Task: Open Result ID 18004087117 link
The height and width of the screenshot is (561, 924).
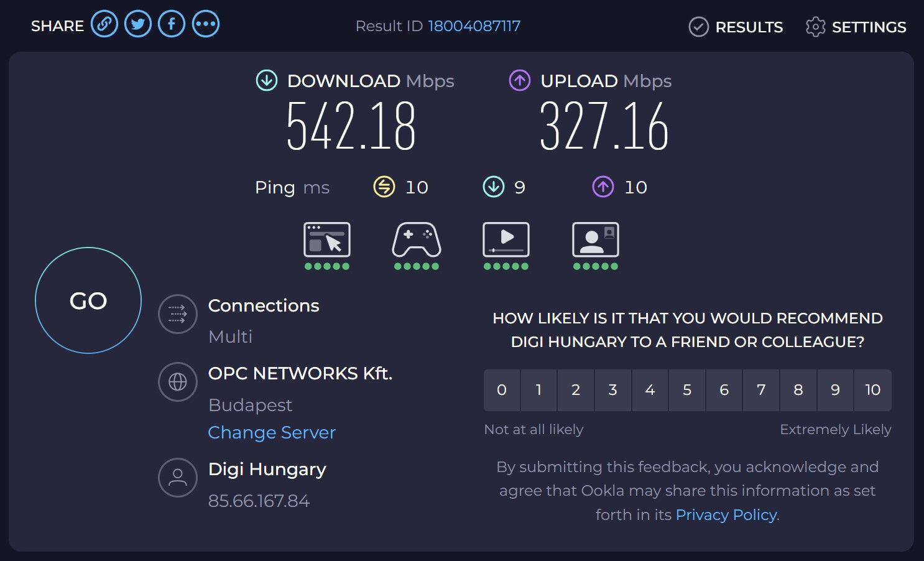Action: tap(474, 26)
